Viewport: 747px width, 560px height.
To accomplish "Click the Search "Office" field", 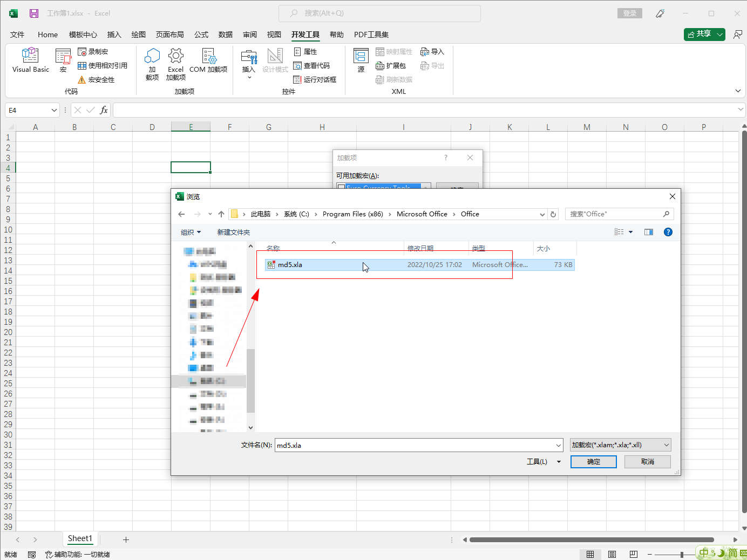I will tap(619, 214).
